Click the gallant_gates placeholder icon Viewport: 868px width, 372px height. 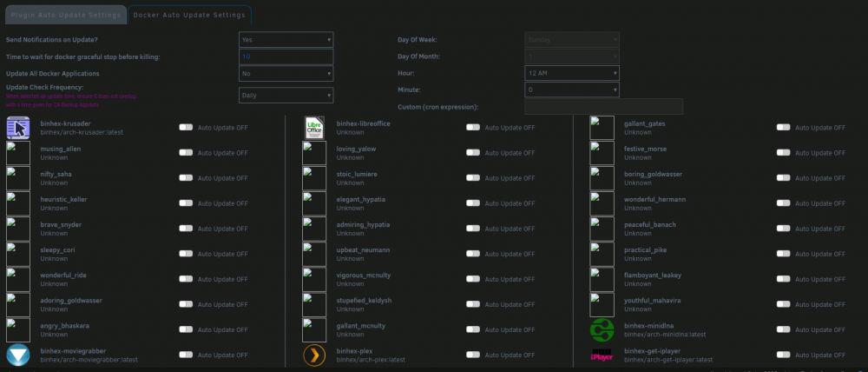[602, 128]
